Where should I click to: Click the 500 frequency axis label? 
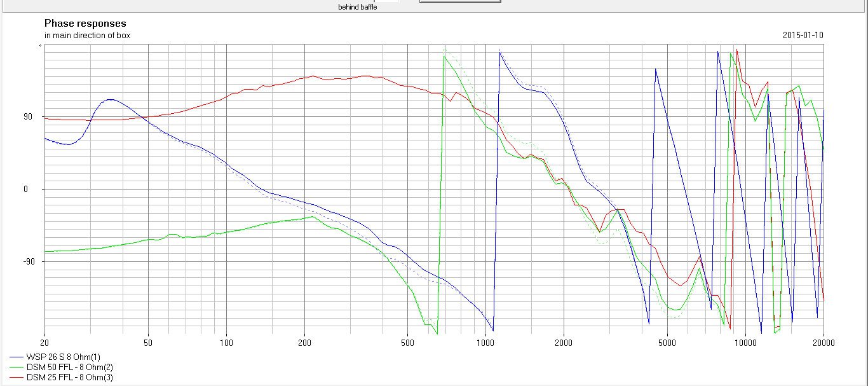(407, 343)
